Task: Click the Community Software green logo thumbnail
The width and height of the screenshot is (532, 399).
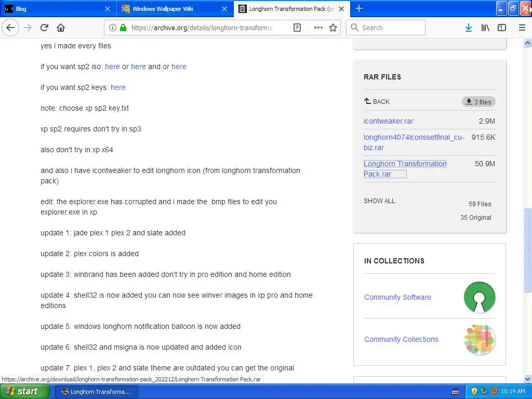Action: [480, 297]
